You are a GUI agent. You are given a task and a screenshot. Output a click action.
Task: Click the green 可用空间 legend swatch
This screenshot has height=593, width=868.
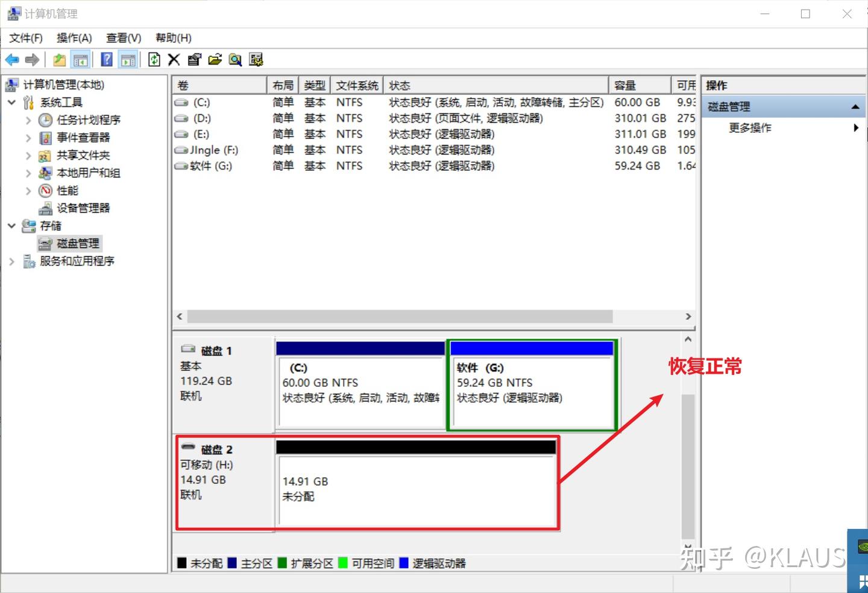click(x=342, y=563)
